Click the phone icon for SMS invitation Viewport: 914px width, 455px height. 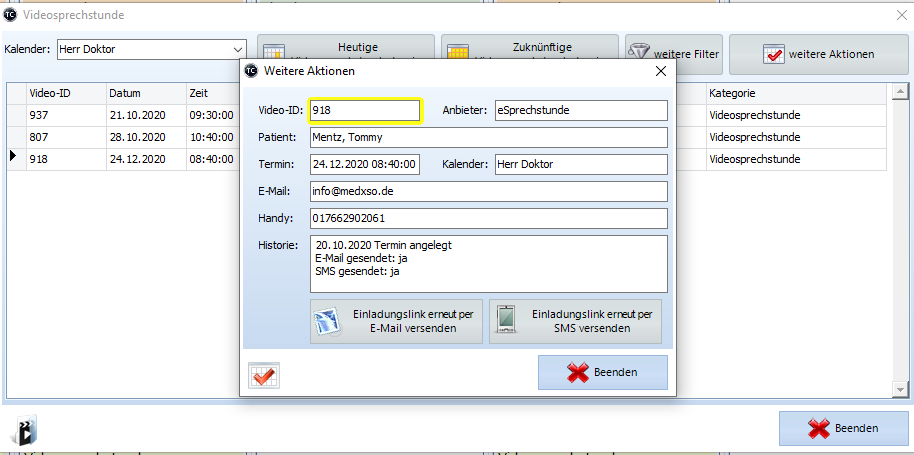(x=507, y=321)
